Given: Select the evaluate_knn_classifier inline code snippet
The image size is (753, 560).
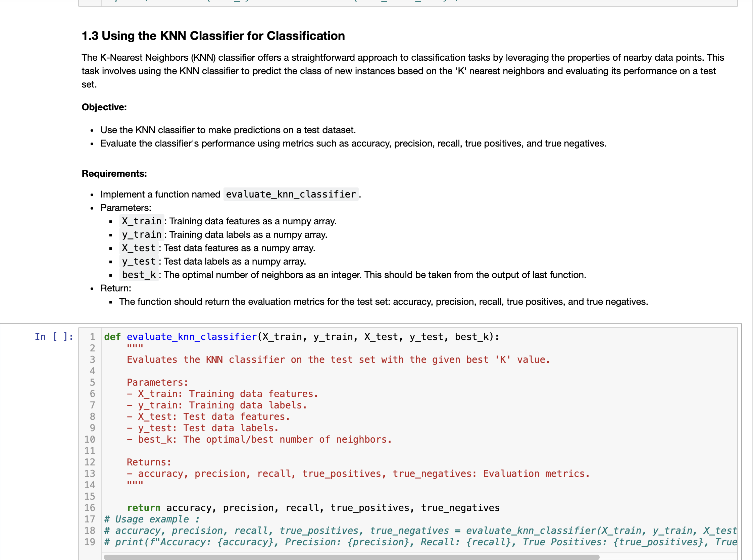Looking at the screenshot, I should [290, 194].
